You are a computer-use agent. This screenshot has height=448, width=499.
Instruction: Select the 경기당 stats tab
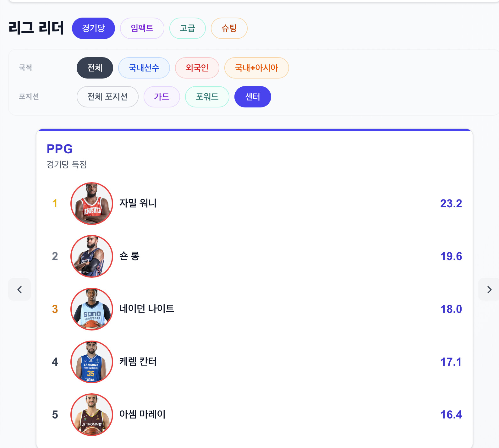(x=93, y=28)
